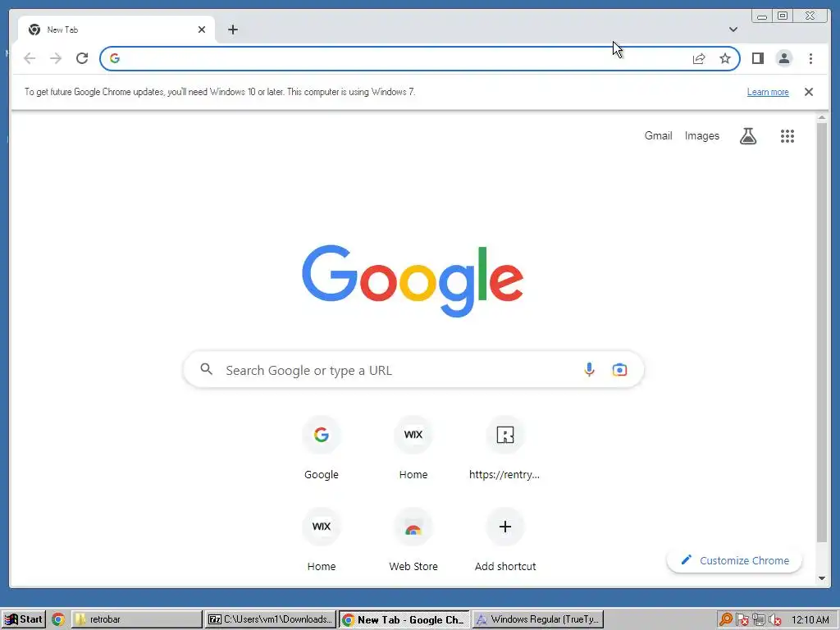840x630 pixels.
Task: Go forward with the forward arrow
Action: point(56,58)
